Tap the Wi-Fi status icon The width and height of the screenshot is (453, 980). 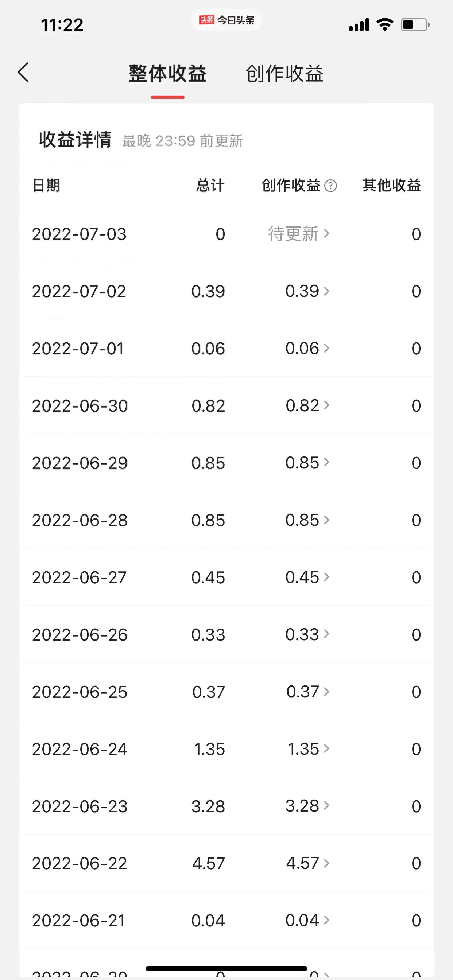click(385, 24)
